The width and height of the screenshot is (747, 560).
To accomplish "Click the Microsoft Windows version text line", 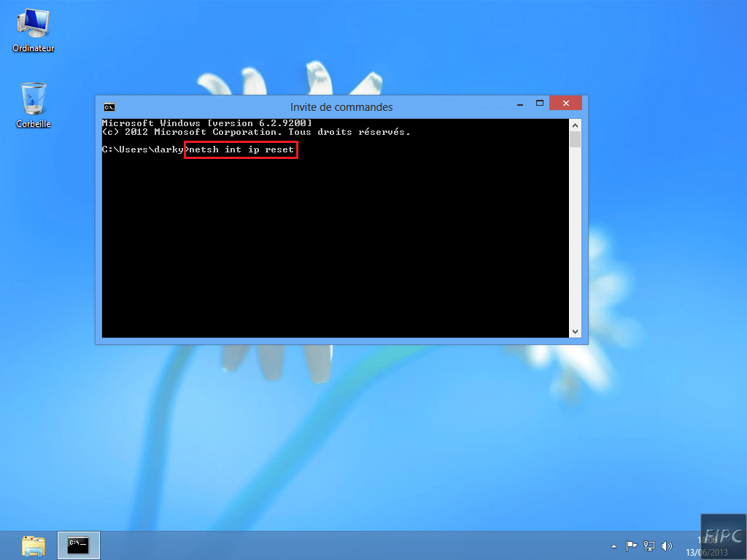I will 206,122.
